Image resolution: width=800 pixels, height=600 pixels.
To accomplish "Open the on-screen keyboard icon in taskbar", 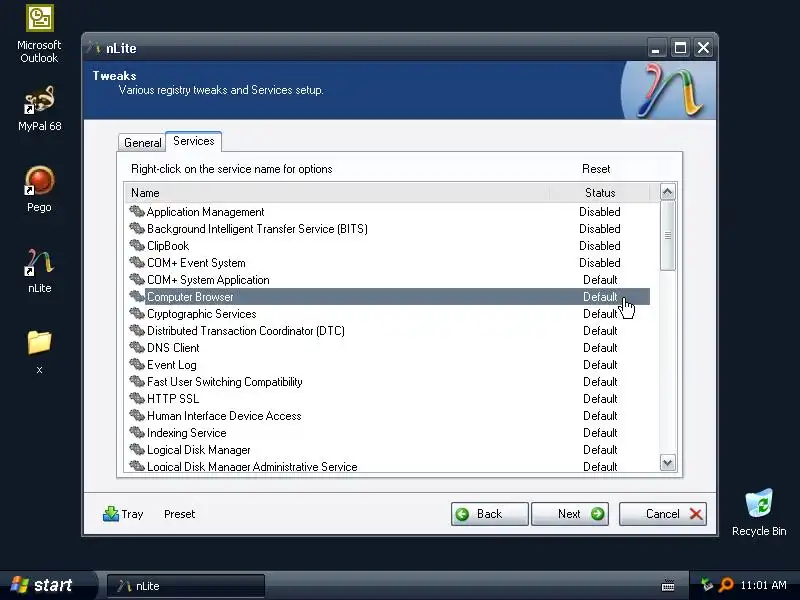I will [x=668, y=585].
